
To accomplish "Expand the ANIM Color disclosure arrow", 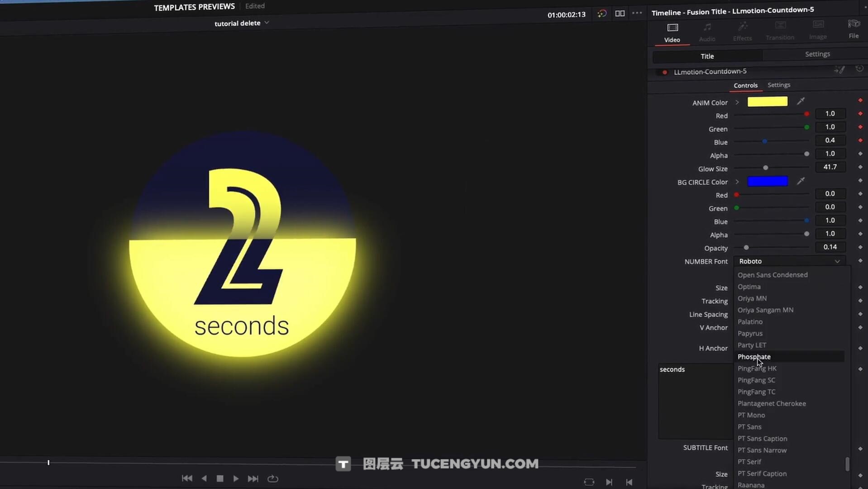I will pos(737,102).
